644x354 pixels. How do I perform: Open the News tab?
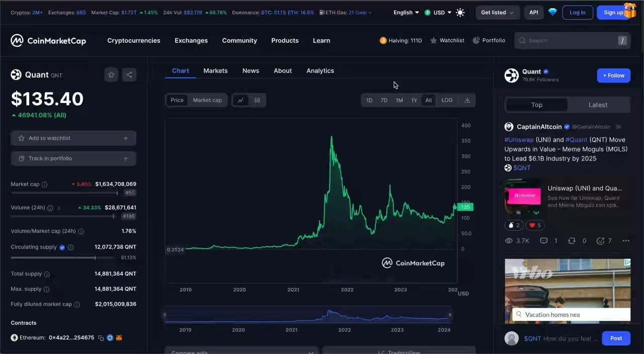point(251,71)
